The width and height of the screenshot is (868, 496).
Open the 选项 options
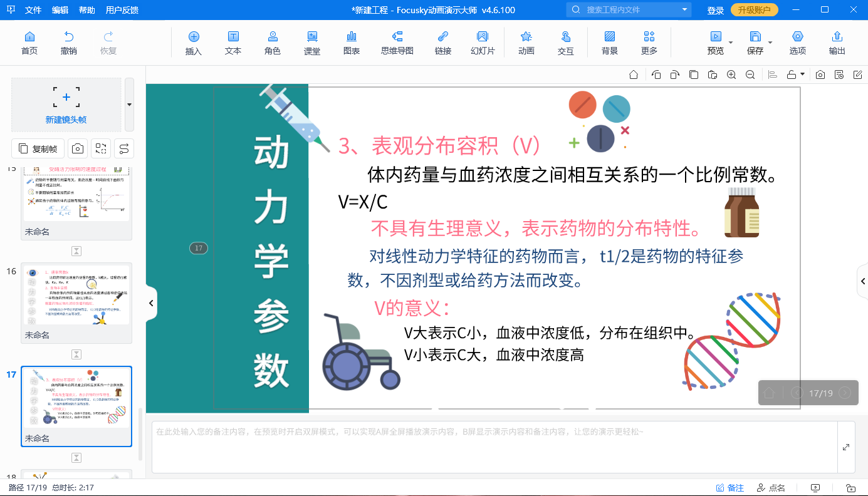tap(798, 43)
